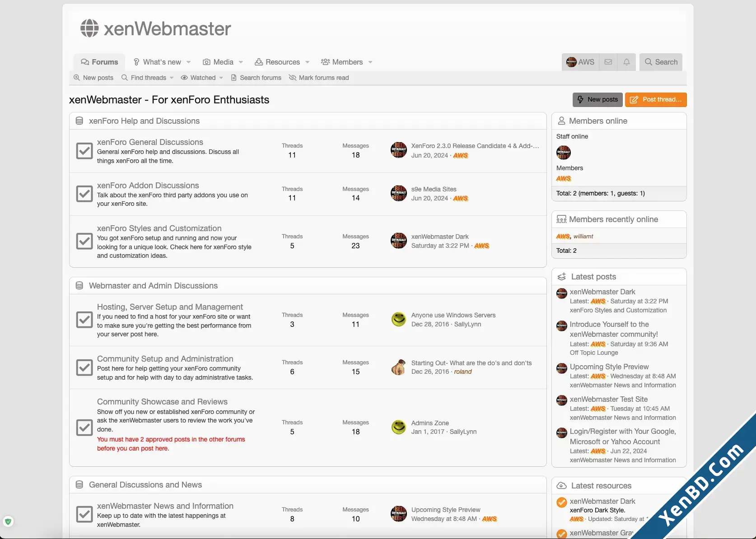Click avatar next to xenWebmaster Test Site post
This screenshot has height=539, width=756.
click(562, 400)
